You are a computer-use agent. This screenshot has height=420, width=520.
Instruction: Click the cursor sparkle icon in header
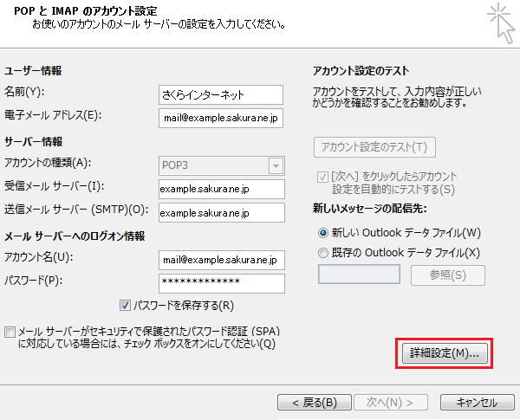499,22
